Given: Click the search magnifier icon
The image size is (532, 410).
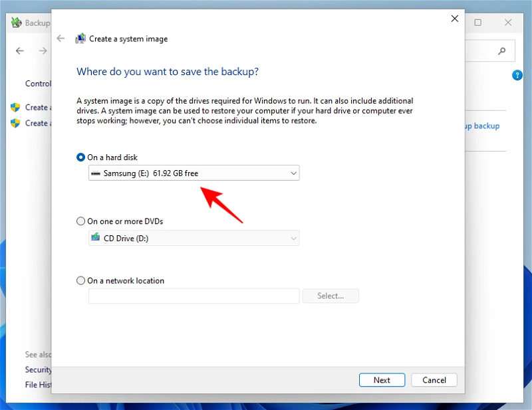Looking at the screenshot, I should 502,51.
